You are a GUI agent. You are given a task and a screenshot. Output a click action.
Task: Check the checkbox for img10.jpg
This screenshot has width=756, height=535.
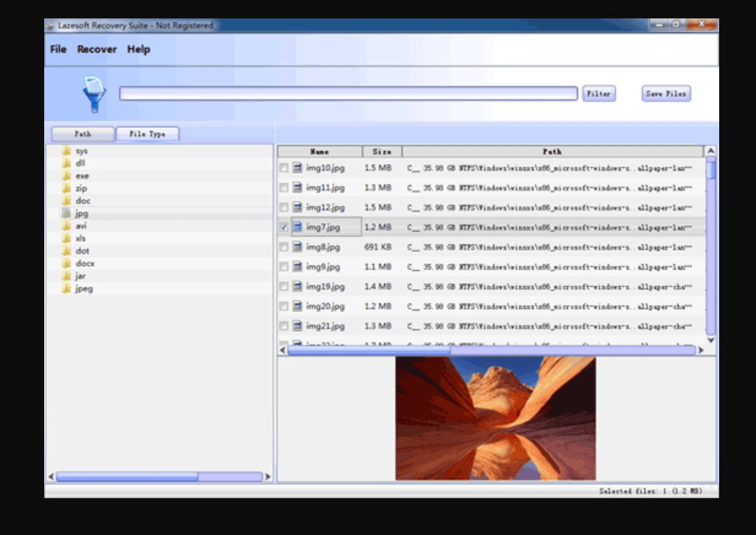pos(284,168)
